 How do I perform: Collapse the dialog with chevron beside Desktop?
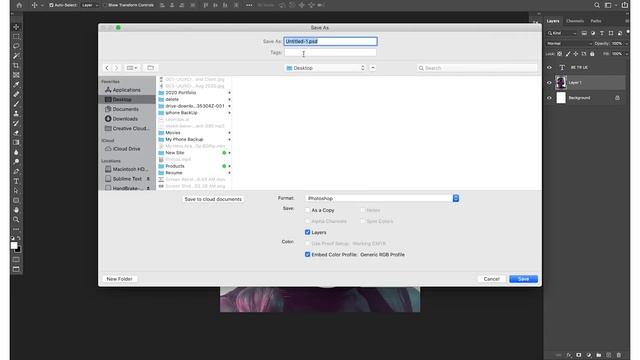click(373, 68)
